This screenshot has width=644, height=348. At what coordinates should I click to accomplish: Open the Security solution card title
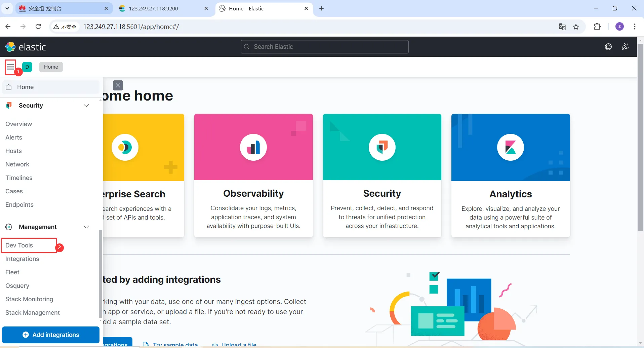382,193
